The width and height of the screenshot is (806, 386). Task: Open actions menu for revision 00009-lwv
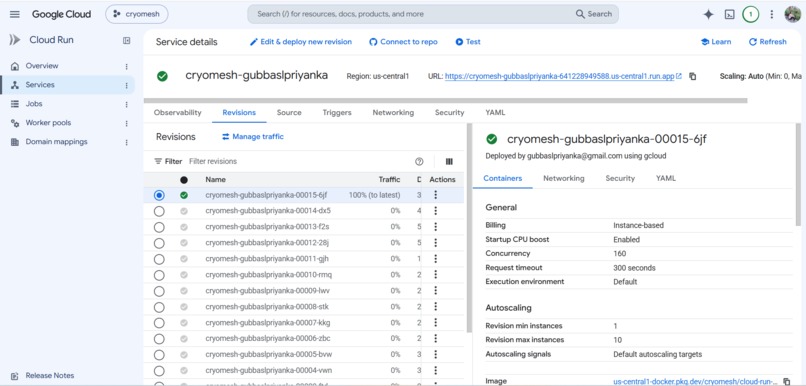click(435, 290)
